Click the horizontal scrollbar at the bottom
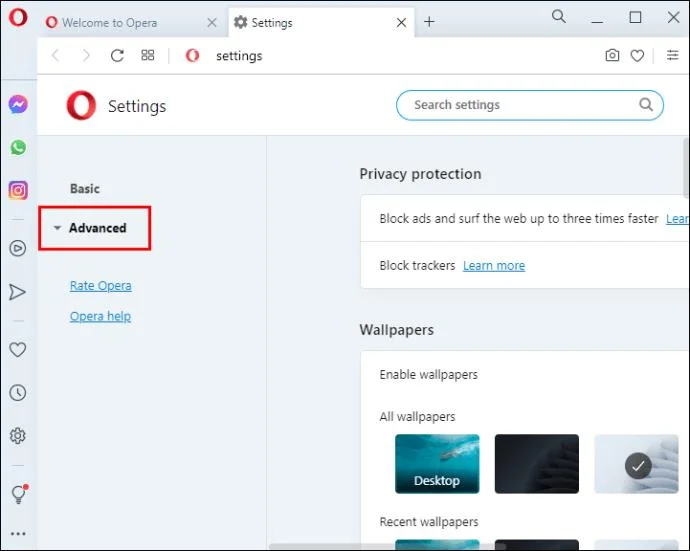The height and width of the screenshot is (551, 690). [x=387, y=546]
